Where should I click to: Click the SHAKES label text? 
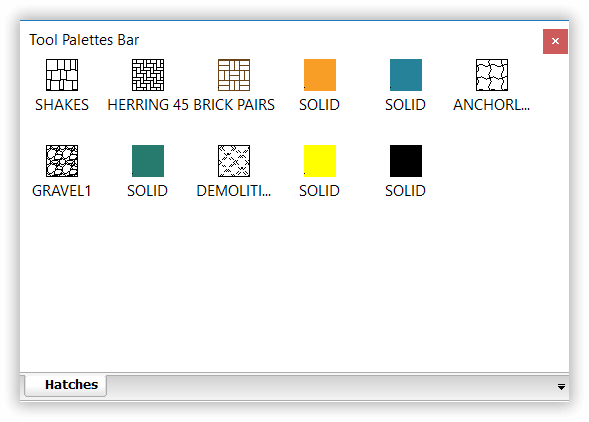[x=62, y=105]
